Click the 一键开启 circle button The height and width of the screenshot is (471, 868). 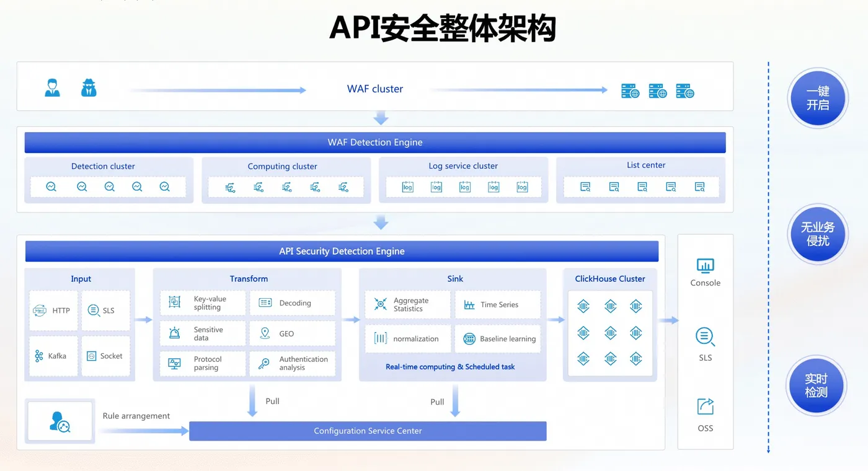[818, 98]
